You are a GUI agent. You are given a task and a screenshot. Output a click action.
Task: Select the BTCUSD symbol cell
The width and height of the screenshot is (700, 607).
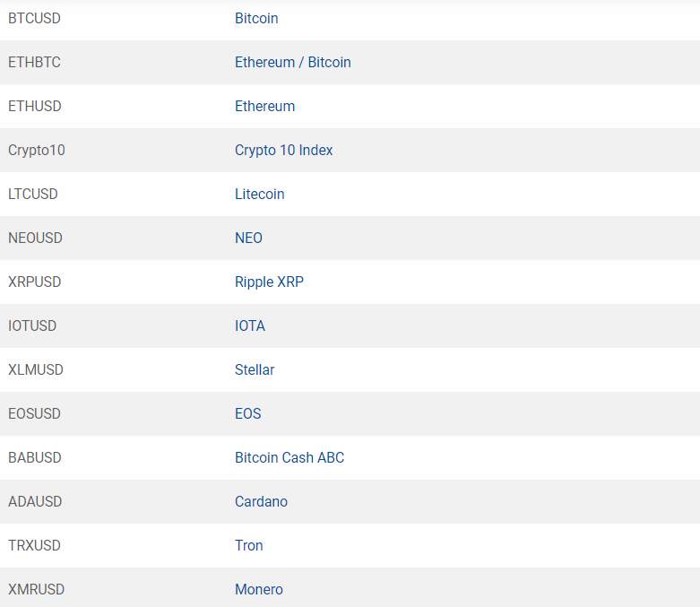coord(34,18)
